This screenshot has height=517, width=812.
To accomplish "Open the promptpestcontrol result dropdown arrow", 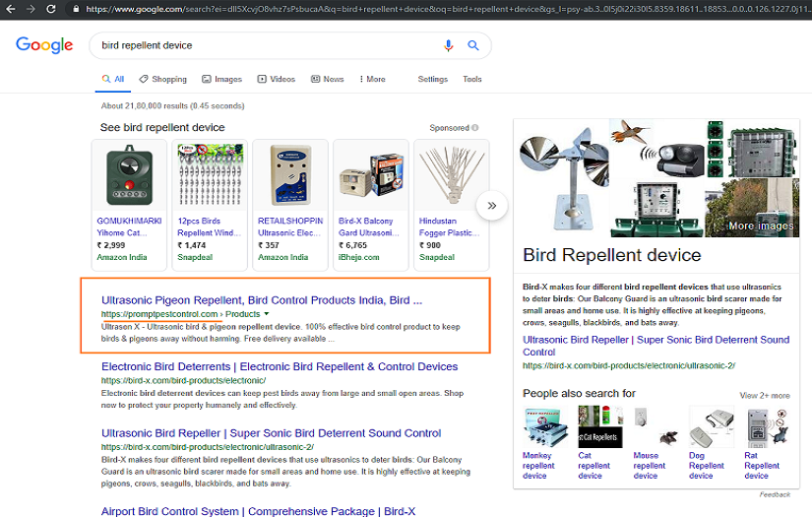I will pos(267,314).
